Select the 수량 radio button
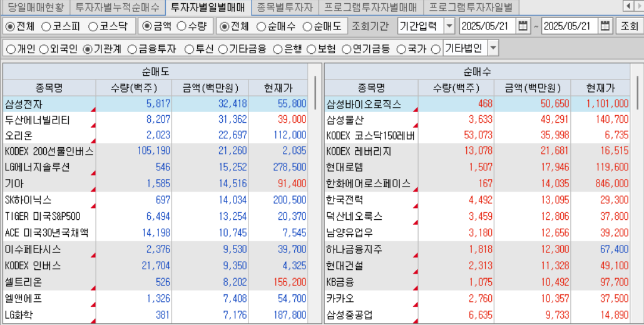 coord(181,27)
